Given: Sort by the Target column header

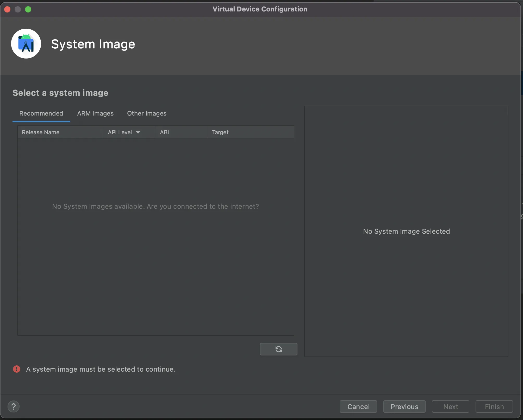Looking at the screenshot, I should (x=220, y=132).
